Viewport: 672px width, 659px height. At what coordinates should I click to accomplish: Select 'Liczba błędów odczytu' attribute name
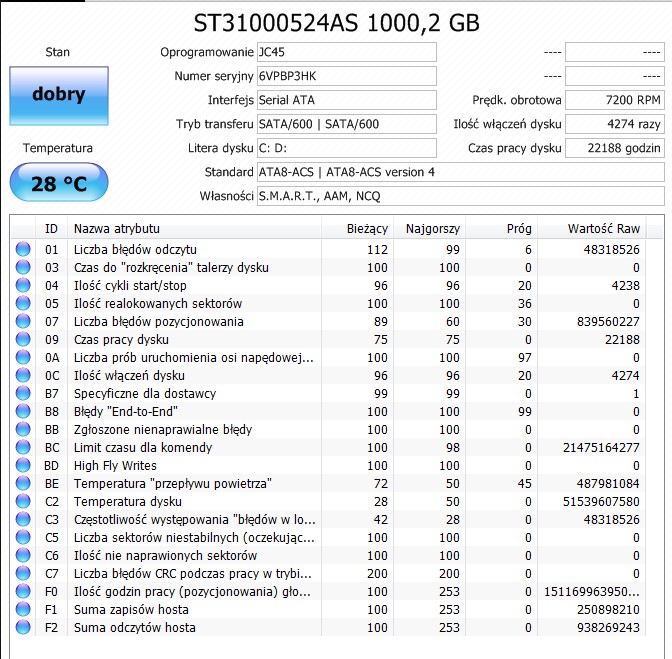[x=135, y=249]
